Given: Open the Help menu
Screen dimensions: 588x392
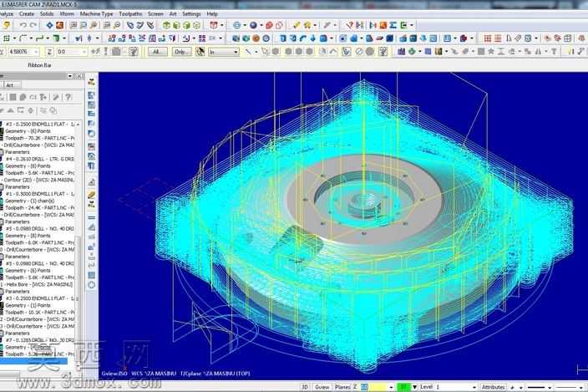Looking at the screenshot, I should point(212,14).
